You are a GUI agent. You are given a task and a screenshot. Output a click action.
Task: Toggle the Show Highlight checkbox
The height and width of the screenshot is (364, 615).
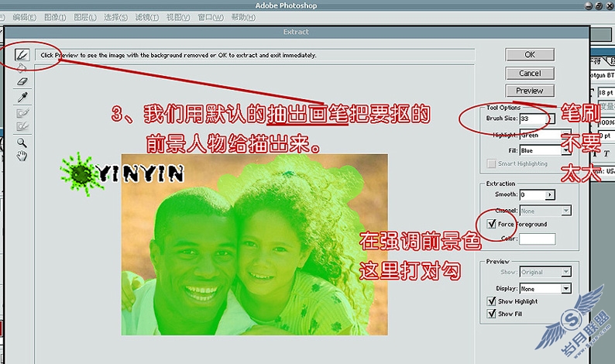[x=491, y=300]
